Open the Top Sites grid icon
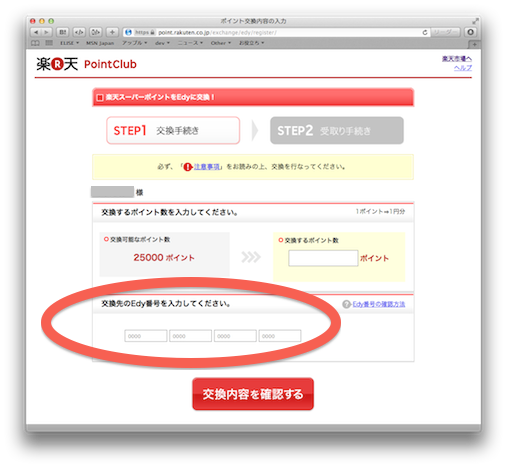The image size is (507, 468). (49, 43)
